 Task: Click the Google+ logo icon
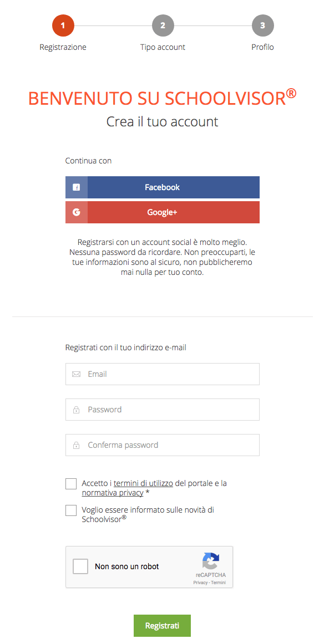pyautogui.click(x=76, y=212)
